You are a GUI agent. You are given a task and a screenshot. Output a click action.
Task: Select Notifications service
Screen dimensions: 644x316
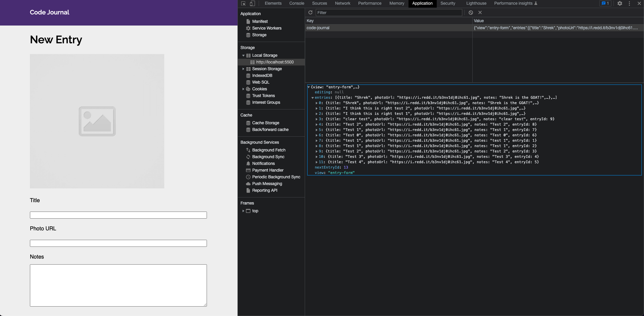[263, 164]
